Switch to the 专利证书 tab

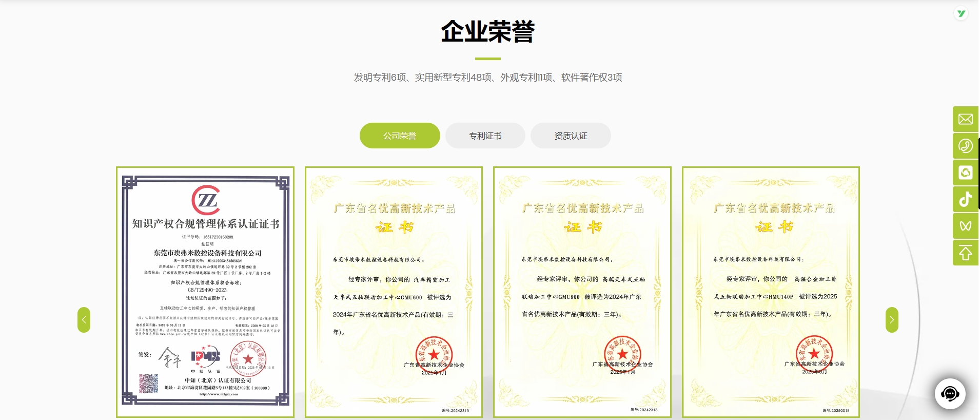click(485, 136)
